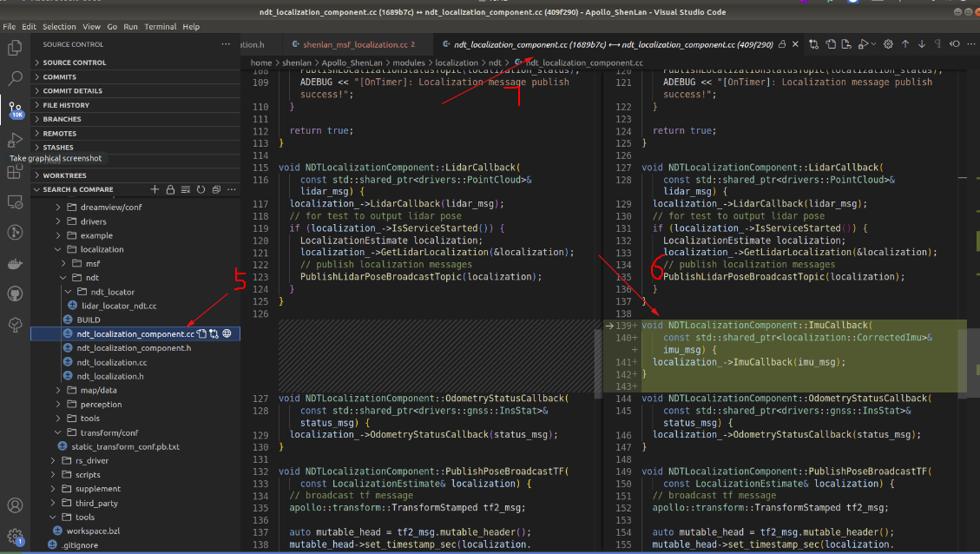Viewport: 980px width, 554px height.
Task: Open the Manage gear in activity bar
Action: pos(15,536)
